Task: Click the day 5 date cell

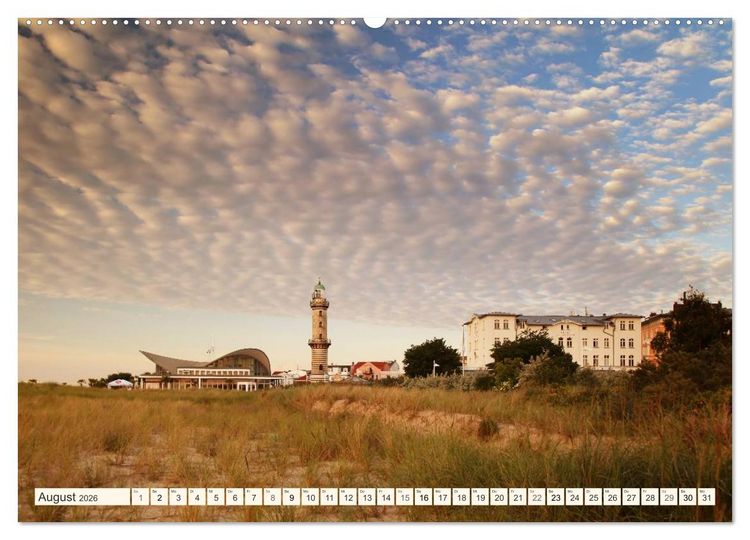Action: click(216, 496)
